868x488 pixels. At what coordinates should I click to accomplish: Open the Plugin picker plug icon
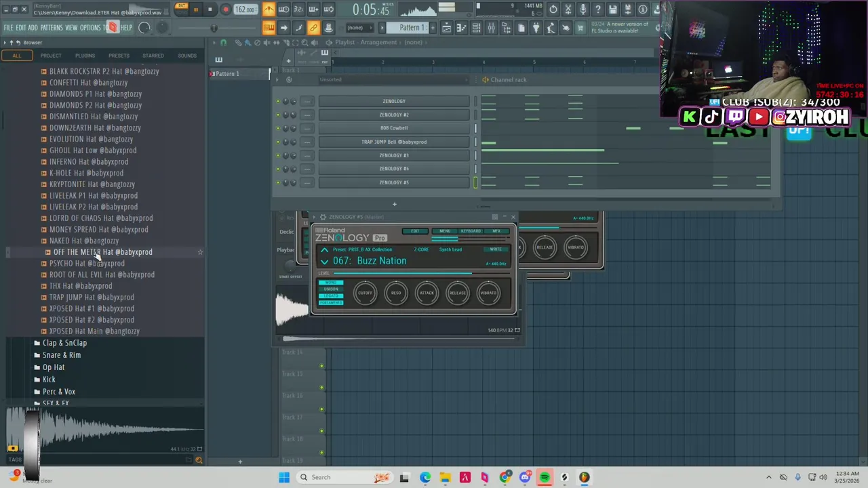coord(536,28)
